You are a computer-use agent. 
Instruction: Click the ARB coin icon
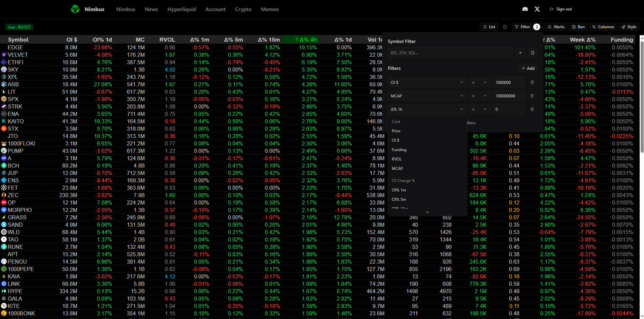[x=4, y=84]
